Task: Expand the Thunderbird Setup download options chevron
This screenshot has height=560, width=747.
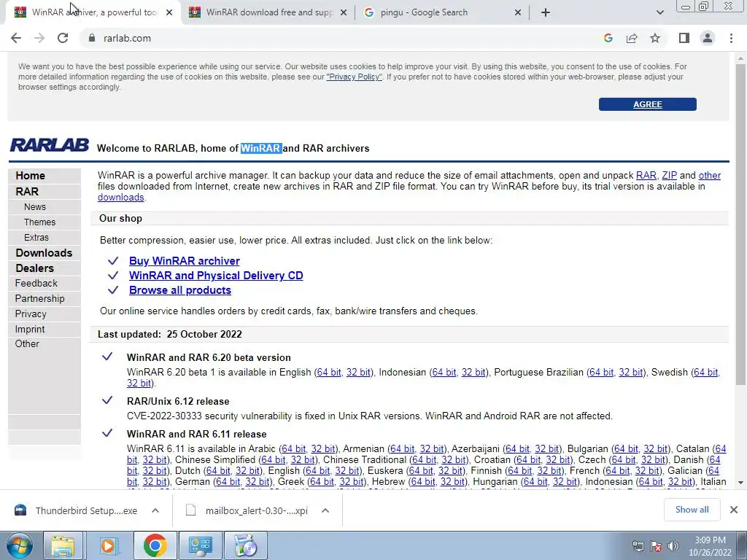Action: tap(155, 510)
